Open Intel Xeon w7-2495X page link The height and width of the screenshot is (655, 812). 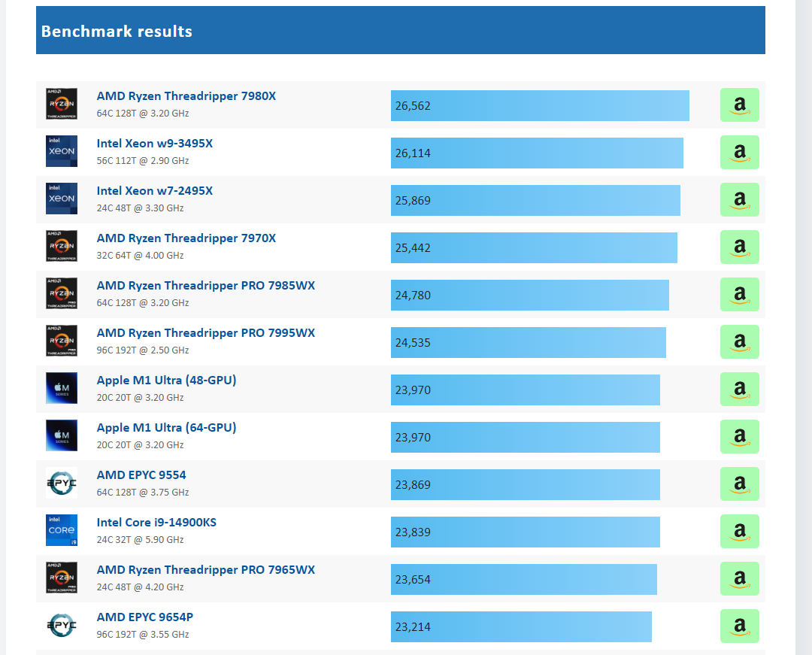[x=155, y=191]
